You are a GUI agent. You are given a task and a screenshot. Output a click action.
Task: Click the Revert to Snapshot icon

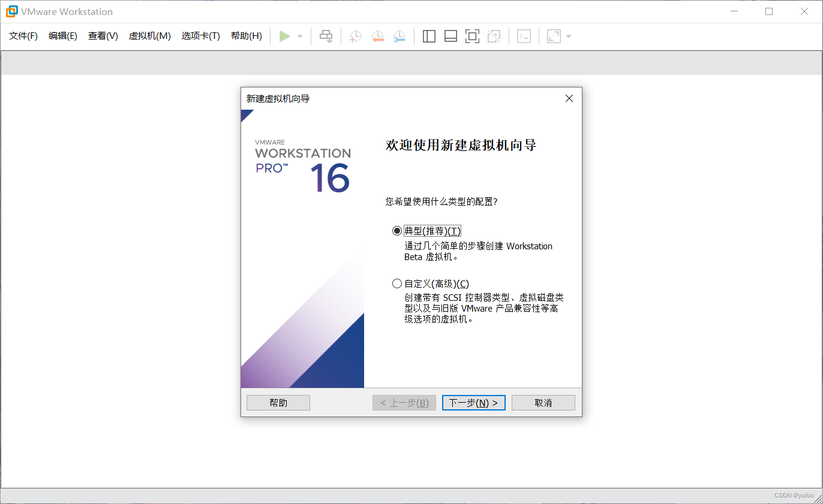click(377, 36)
